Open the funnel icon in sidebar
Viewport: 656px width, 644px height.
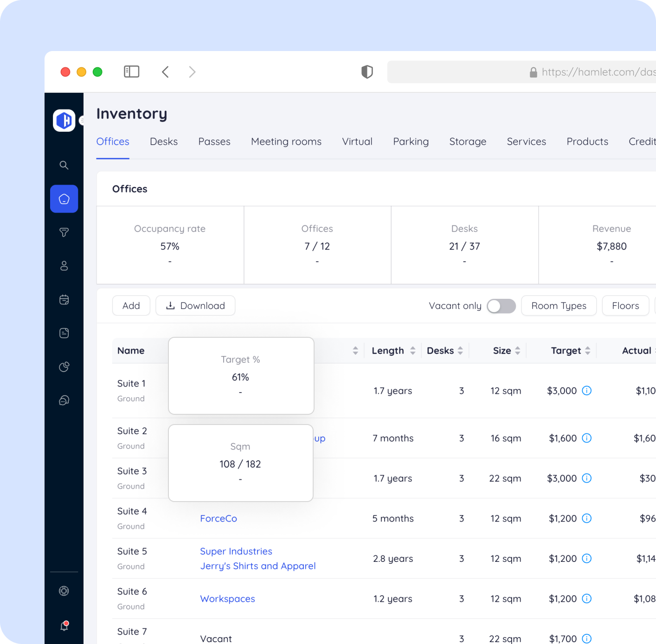pyautogui.click(x=64, y=232)
